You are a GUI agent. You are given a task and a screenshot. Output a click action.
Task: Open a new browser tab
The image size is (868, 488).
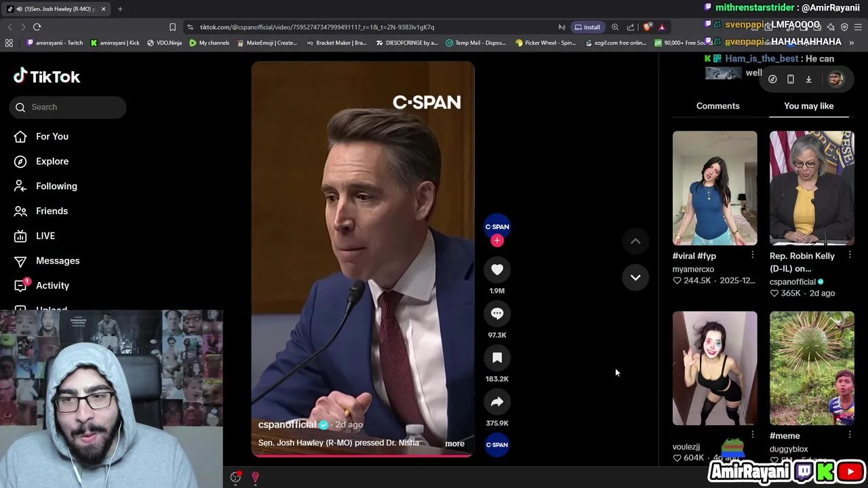(x=120, y=9)
